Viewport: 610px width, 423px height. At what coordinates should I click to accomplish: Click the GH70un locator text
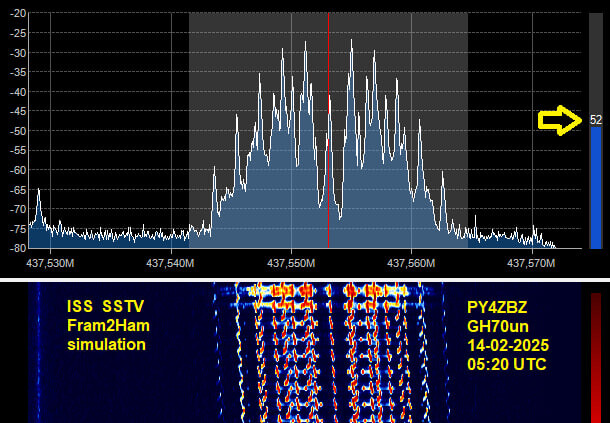click(498, 326)
